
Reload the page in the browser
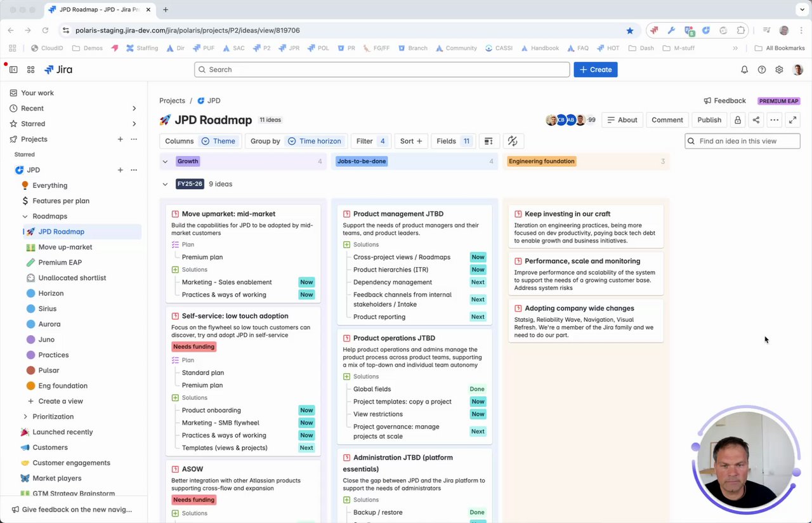coord(45,30)
